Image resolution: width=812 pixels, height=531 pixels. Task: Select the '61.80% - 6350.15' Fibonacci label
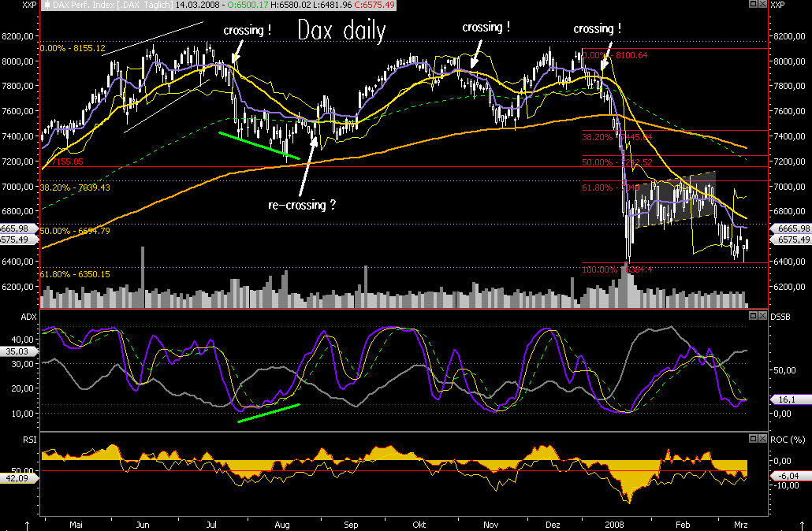[75, 274]
